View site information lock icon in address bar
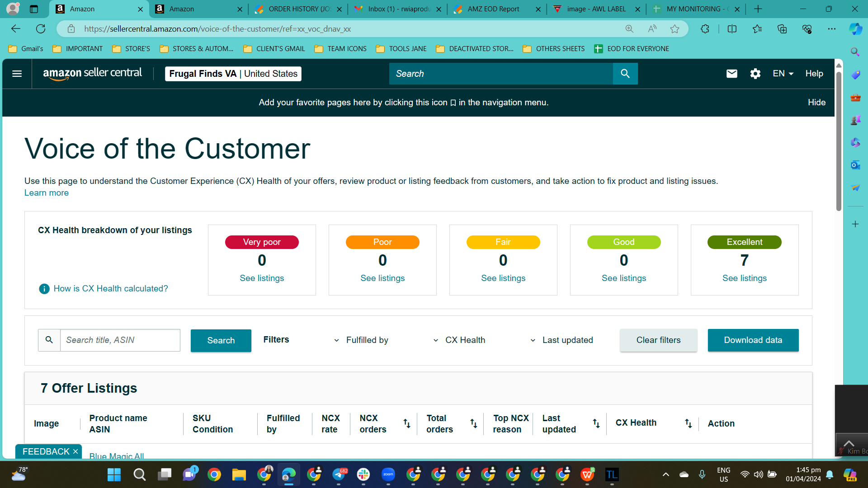This screenshot has width=868, height=488. [x=71, y=29]
